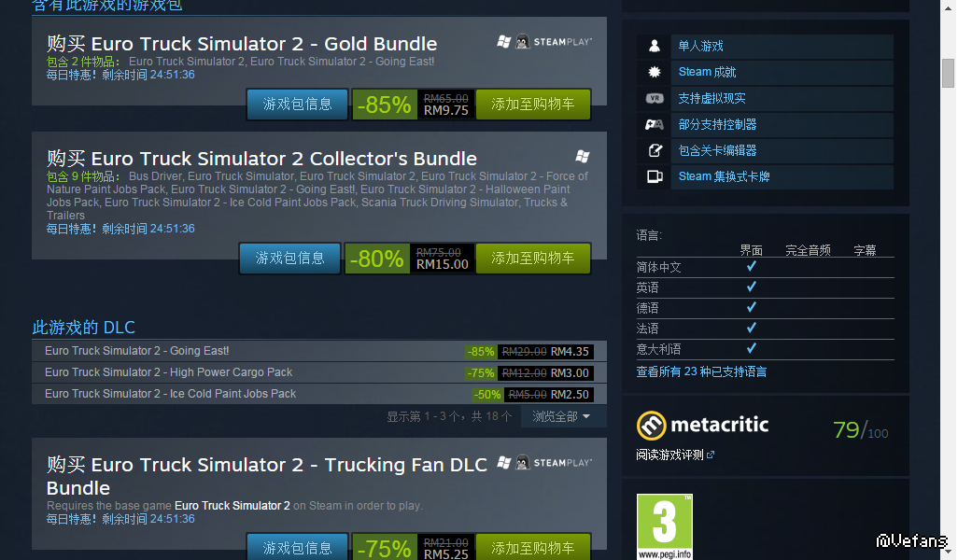Open High Power Cargo Pack DLC row
The width and height of the screenshot is (958, 560).
(x=319, y=372)
